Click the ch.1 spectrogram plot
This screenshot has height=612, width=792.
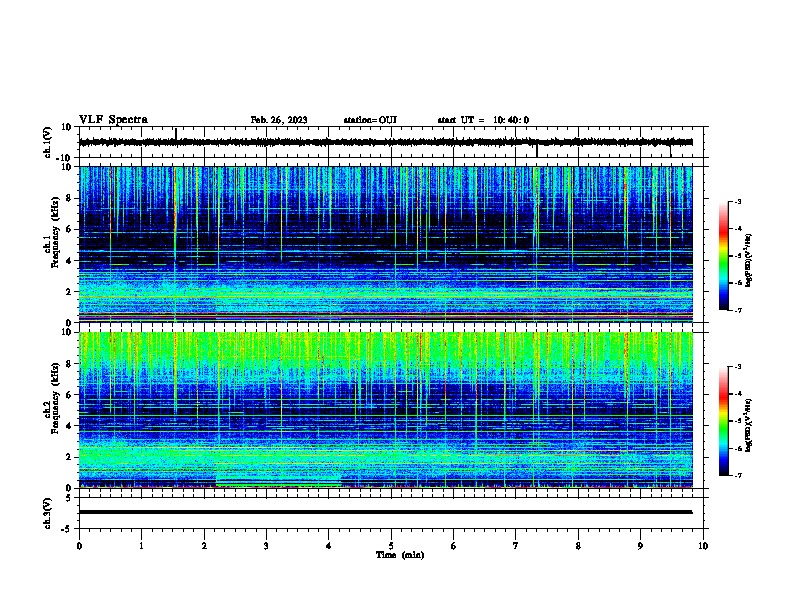(386, 244)
